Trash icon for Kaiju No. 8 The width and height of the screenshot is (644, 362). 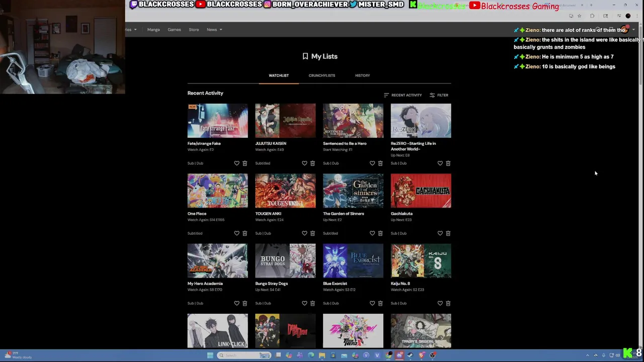[x=448, y=303]
